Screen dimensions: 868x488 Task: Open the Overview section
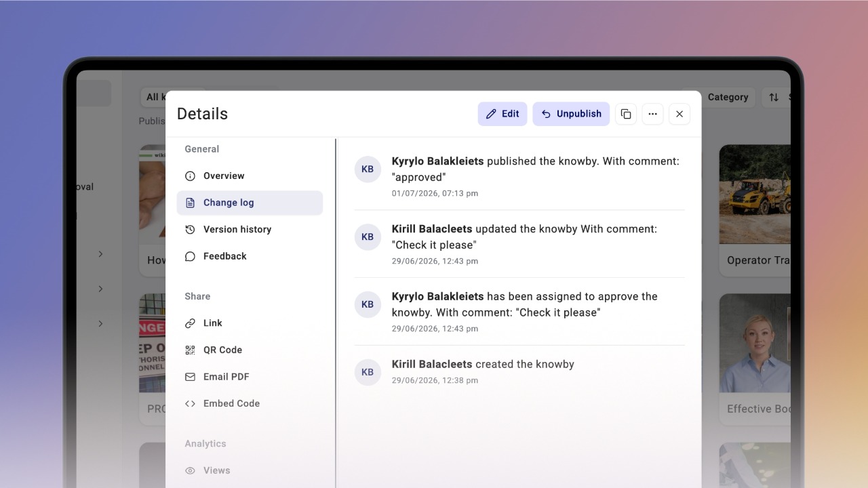(x=250, y=176)
